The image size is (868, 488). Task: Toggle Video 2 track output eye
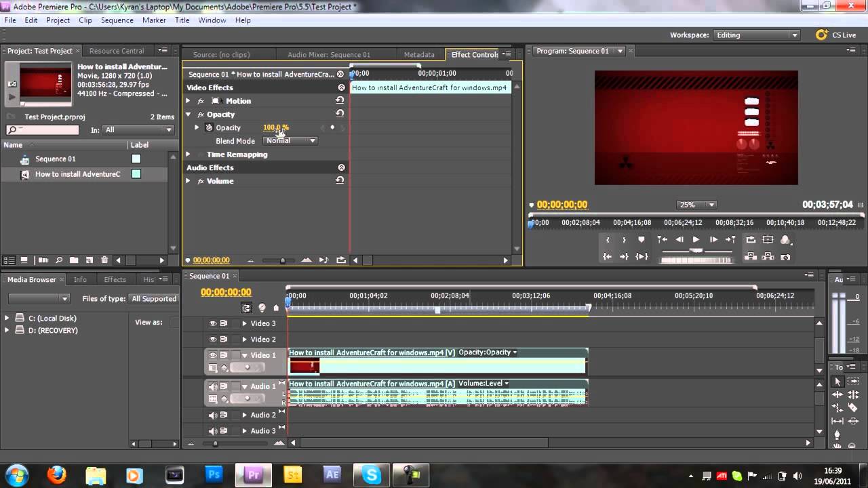point(213,340)
